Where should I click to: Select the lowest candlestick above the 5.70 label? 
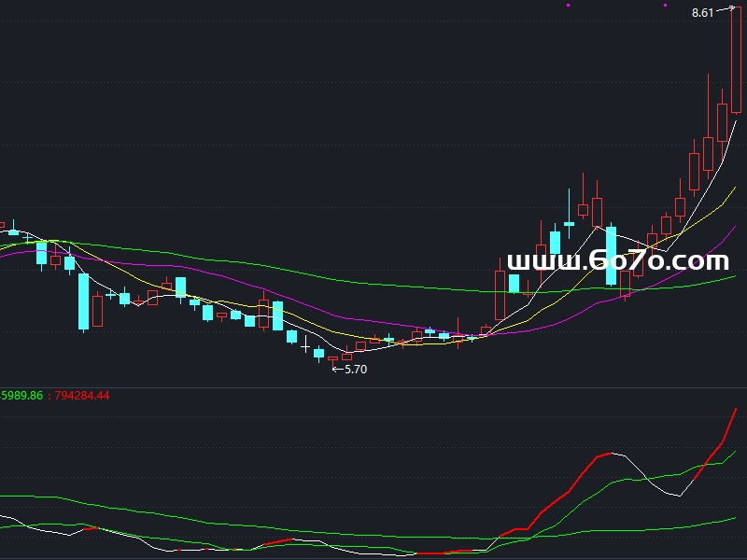click(x=333, y=358)
